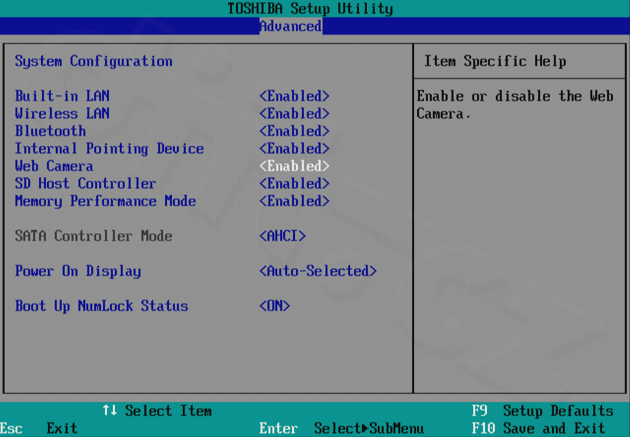Click the SATA Controller Mode label
This screenshot has width=630, height=437.
tap(94, 236)
